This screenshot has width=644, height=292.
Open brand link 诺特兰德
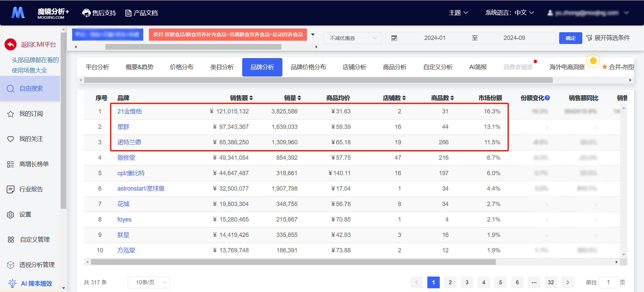coord(129,142)
